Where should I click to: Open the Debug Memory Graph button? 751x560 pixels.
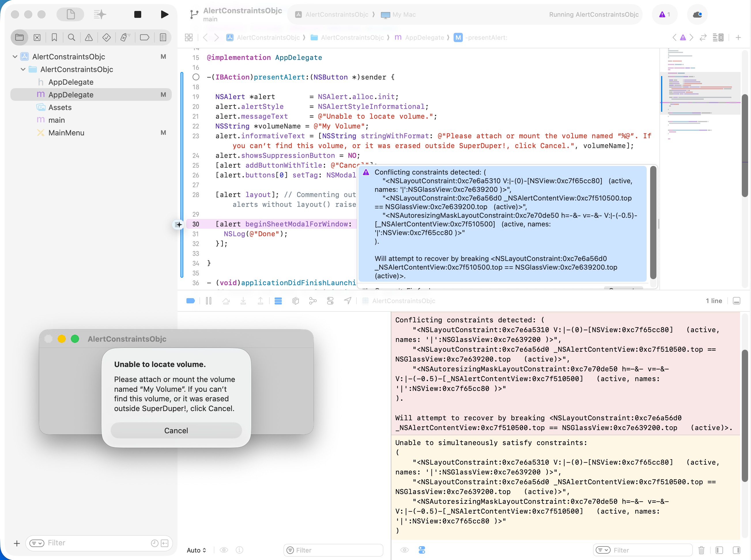[x=313, y=301]
